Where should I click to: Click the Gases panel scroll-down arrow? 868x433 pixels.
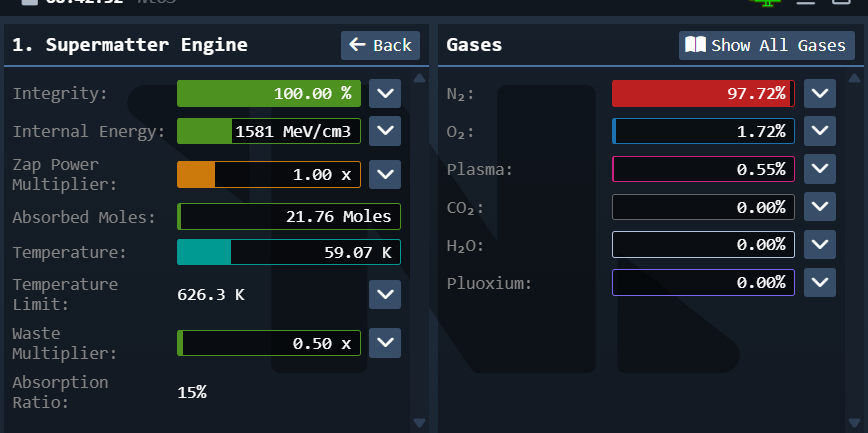click(x=853, y=423)
